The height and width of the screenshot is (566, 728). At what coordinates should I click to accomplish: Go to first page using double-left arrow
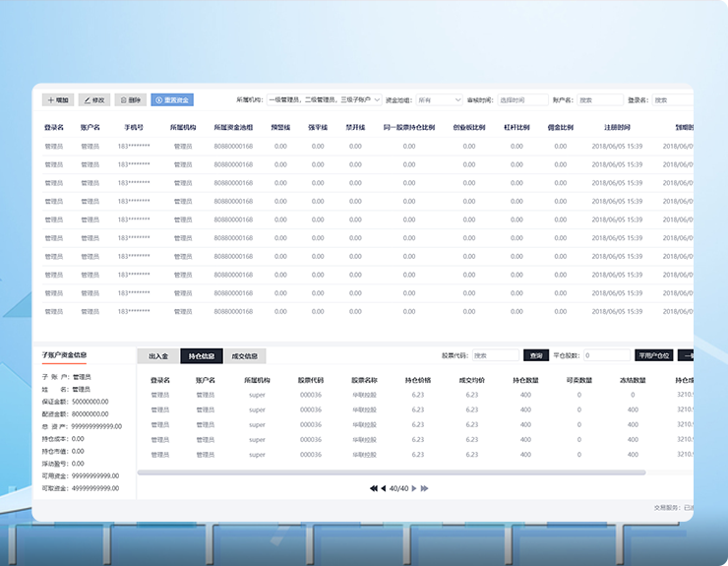click(374, 488)
